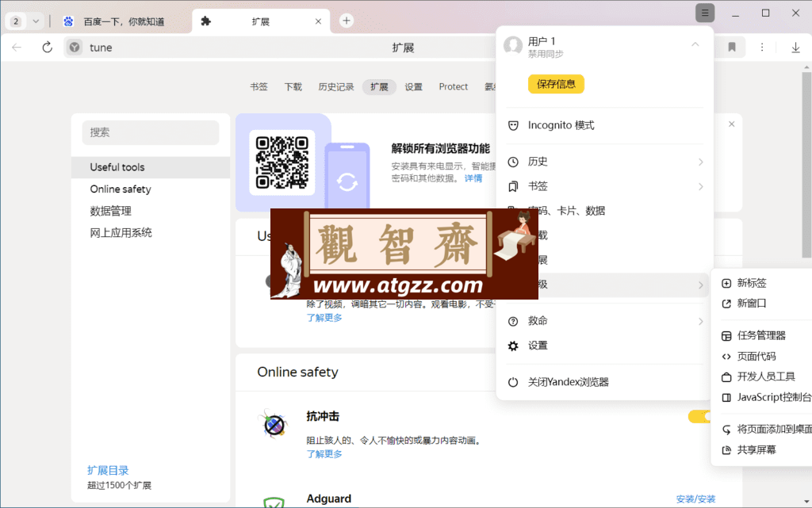Click the 救命 question mark icon
The height and width of the screenshot is (508, 812).
click(513, 321)
